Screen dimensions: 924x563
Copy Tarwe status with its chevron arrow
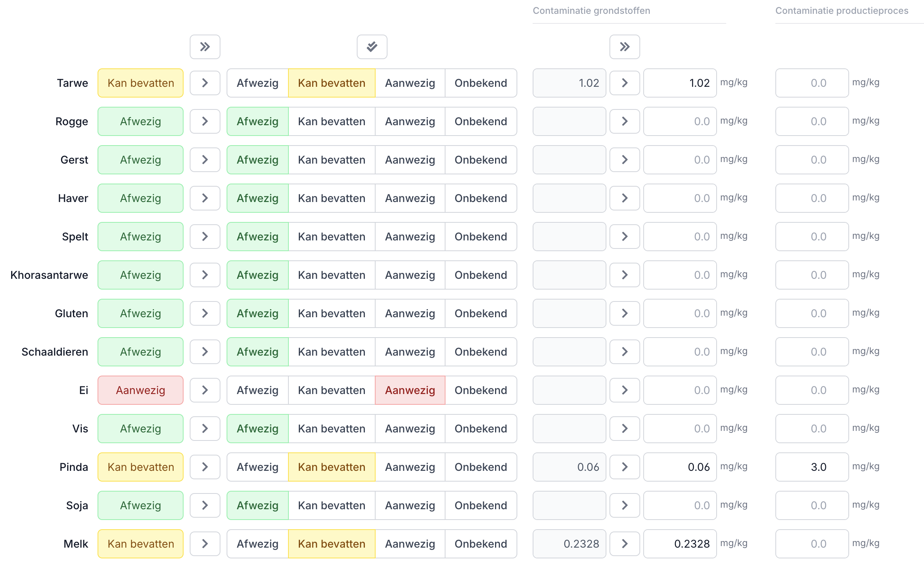(x=205, y=83)
